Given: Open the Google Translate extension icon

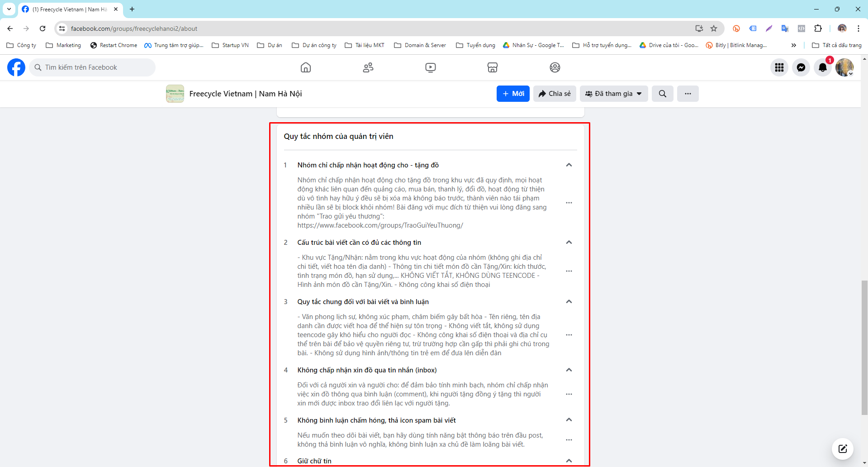Looking at the screenshot, I should (x=785, y=29).
